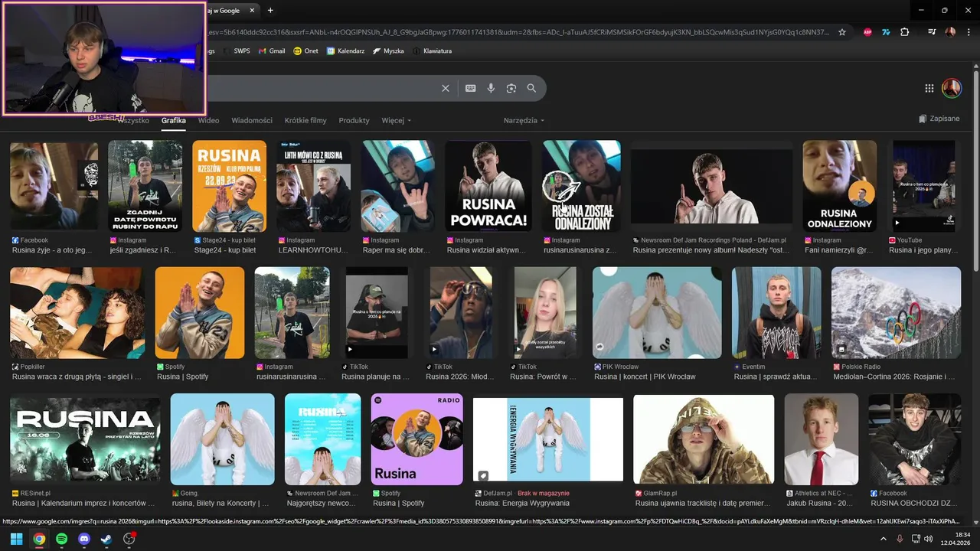Open the Myszka bookmark
Viewport: 980px width, 551px height.
click(x=389, y=51)
